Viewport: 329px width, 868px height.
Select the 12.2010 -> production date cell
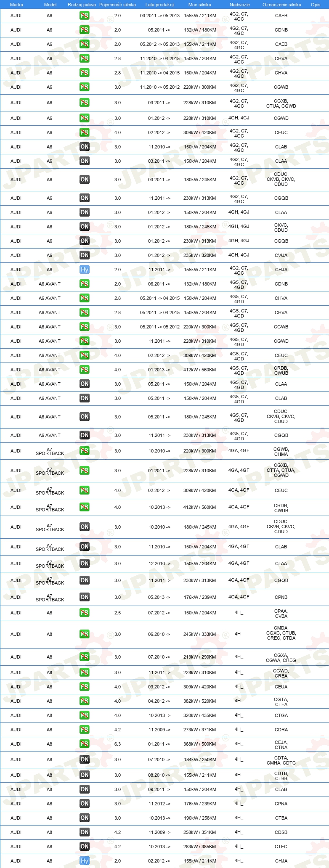[159, 564]
